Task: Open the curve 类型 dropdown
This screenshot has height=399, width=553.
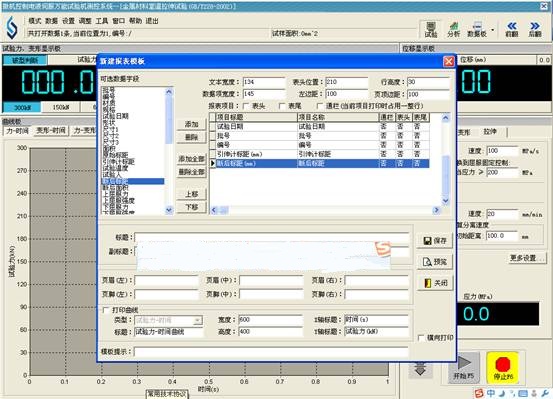Action: [198, 320]
